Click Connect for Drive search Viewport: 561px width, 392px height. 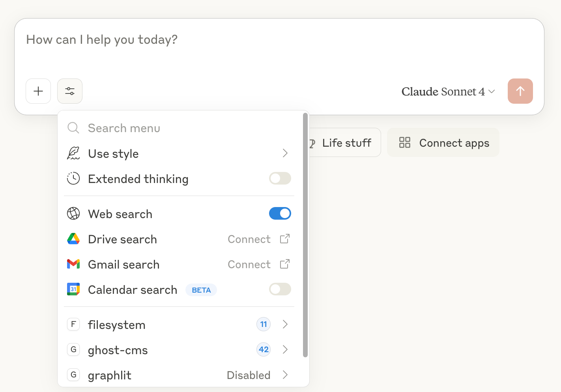point(249,239)
